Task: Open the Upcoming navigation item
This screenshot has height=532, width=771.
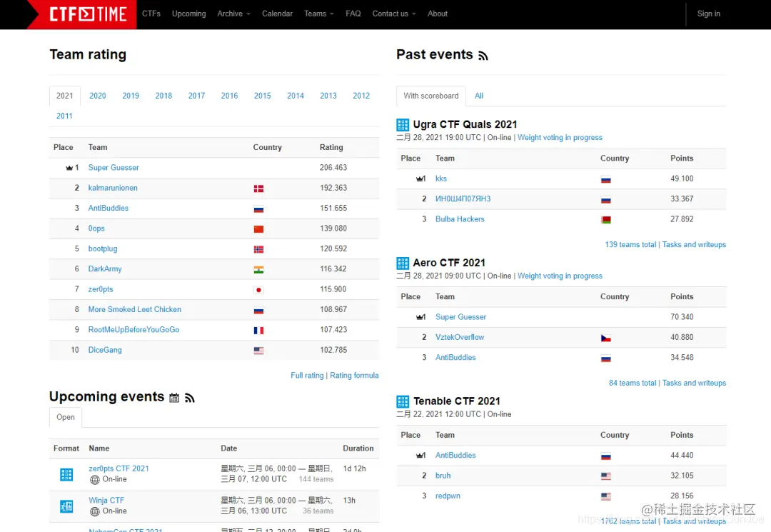Action: coord(188,14)
